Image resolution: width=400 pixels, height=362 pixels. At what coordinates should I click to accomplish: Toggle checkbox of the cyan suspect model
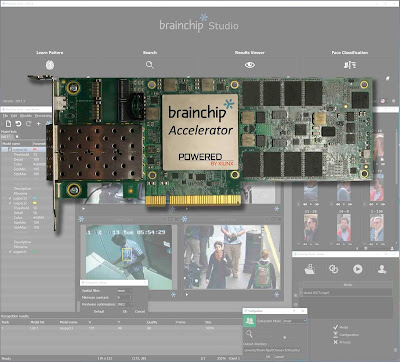click(x=10, y=198)
